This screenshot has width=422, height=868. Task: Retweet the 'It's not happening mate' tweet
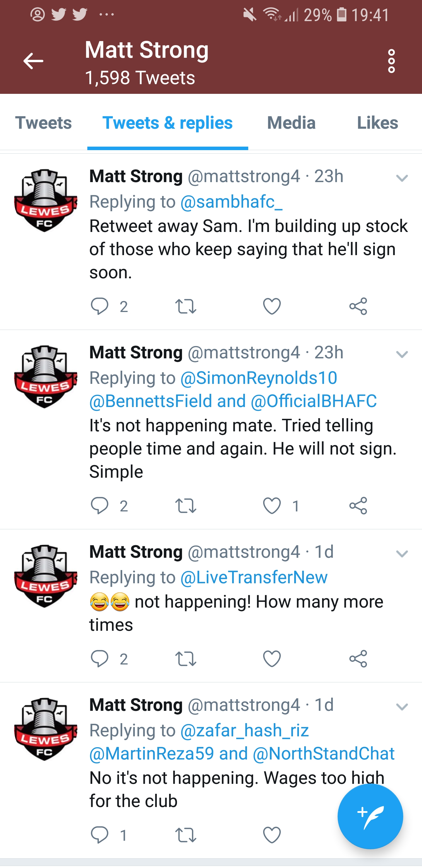[x=186, y=506]
